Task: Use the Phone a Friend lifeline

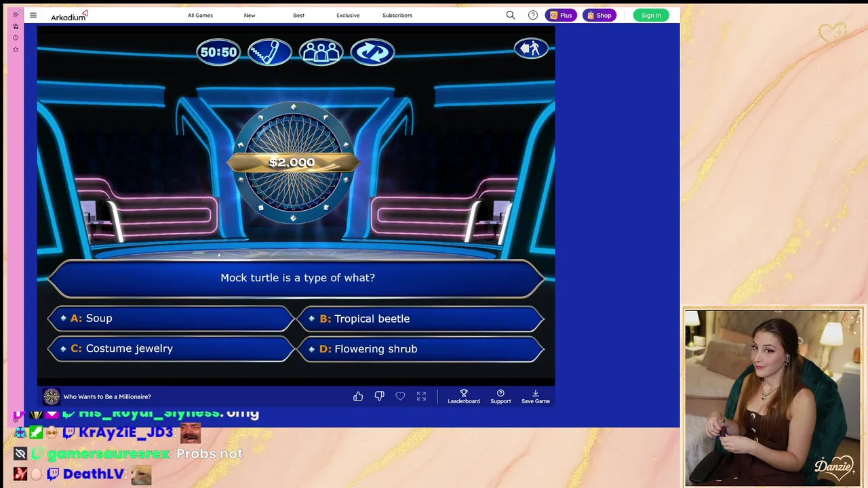Action: pyautogui.click(x=269, y=52)
